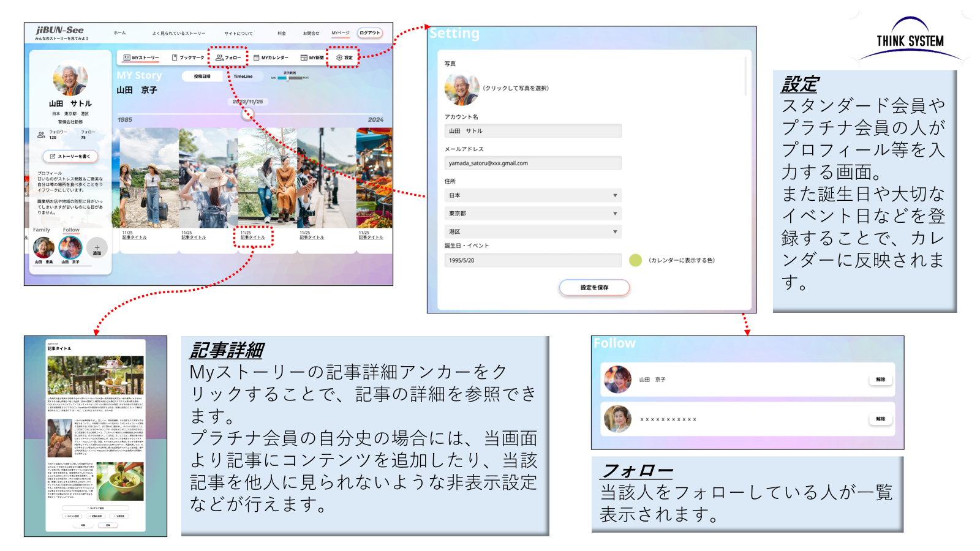The image size is (980, 551).
Task: Open the フォロー people icon
Action: click(x=219, y=58)
